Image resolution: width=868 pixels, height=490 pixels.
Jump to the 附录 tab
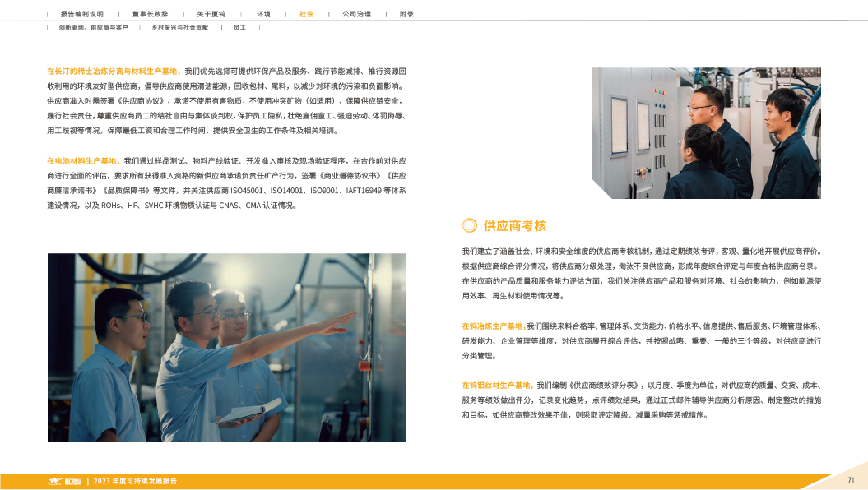(406, 15)
